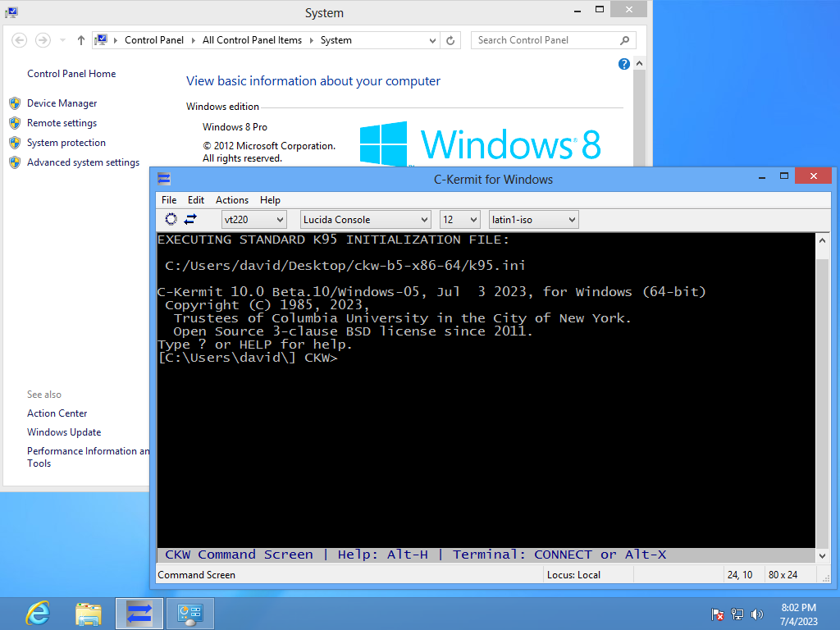Open Control Panel Home link
Image resolution: width=840 pixels, height=630 pixels.
[x=71, y=74]
